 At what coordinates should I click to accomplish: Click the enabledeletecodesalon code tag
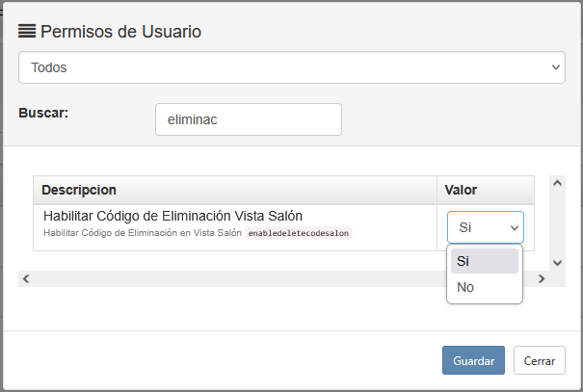(x=299, y=233)
